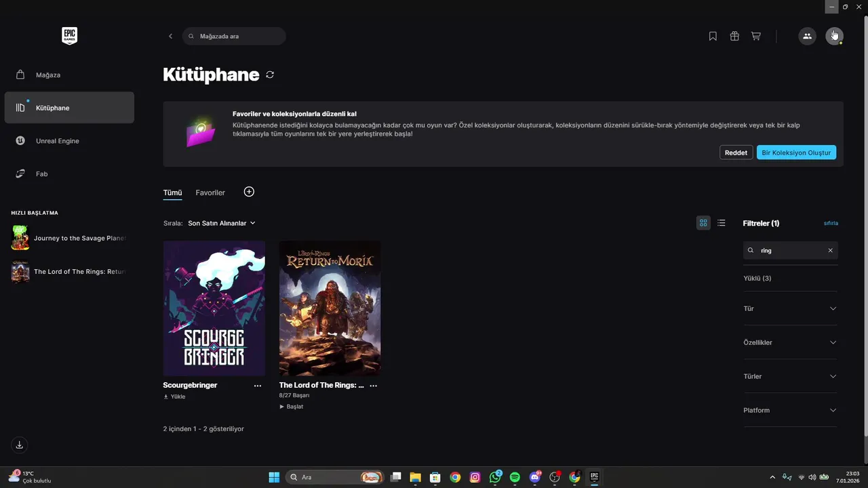Click Yükle under Scourgebringer

[x=174, y=396]
